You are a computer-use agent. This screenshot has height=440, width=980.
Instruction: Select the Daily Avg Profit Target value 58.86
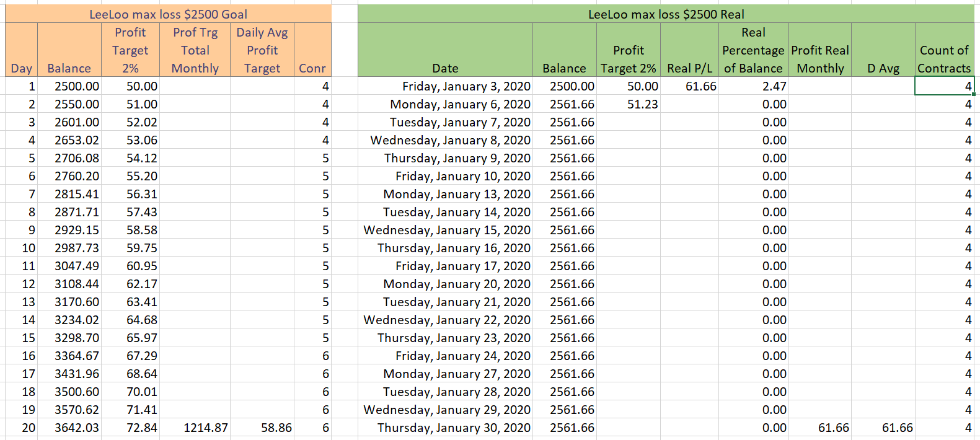pyautogui.click(x=262, y=428)
